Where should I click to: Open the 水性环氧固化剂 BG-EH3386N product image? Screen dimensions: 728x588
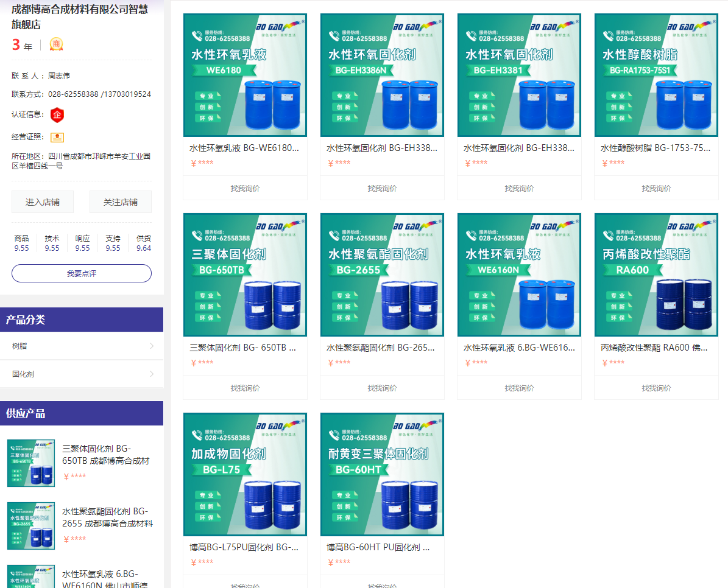[382, 75]
